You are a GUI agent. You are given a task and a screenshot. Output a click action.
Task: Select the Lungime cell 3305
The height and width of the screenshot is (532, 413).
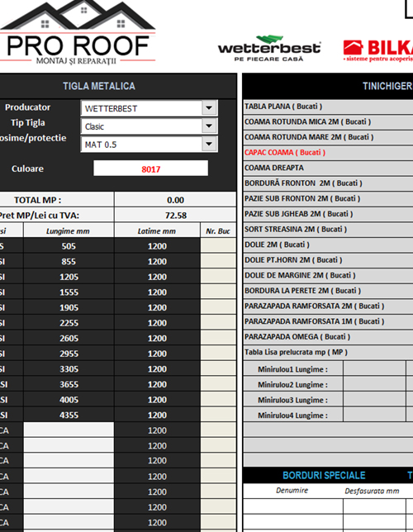point(69,368)
